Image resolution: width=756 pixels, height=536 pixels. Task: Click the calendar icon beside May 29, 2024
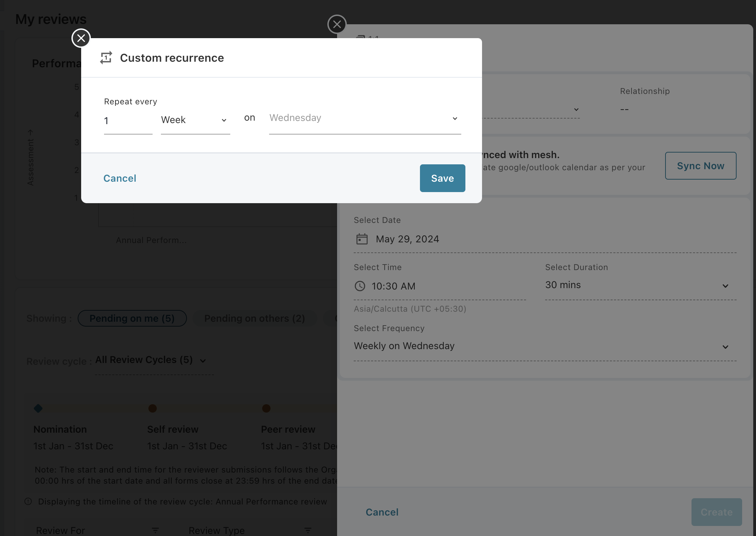tap(362, 239)
